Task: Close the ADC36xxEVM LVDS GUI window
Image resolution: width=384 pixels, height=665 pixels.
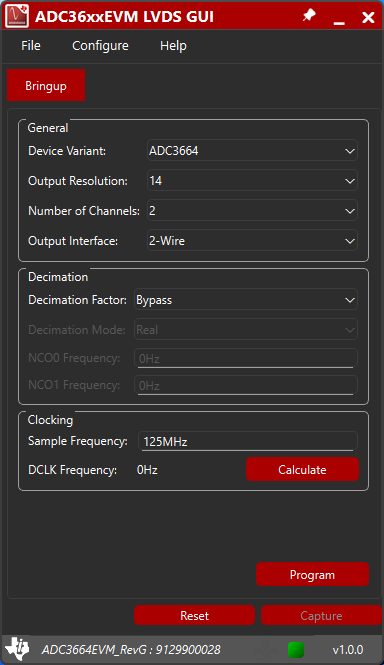Action: tap(368, 17)
